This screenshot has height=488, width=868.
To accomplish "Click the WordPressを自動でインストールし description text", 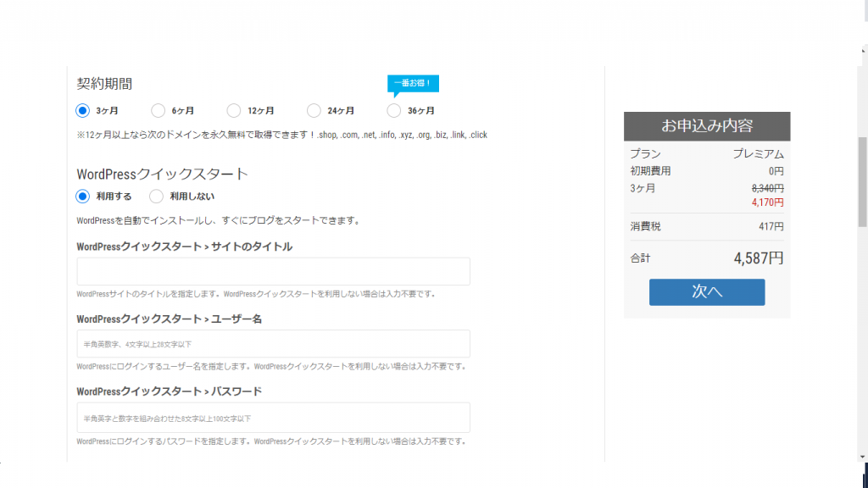I will pos(220,221).
